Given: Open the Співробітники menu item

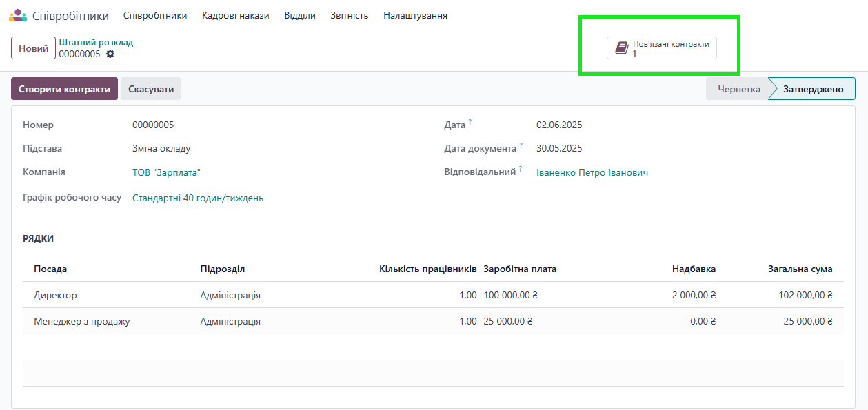Looking at the screenshot, I should tap(155, 15).
